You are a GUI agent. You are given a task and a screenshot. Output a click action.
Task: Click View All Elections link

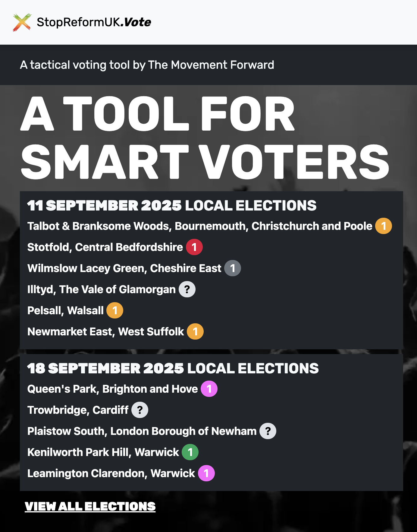pos(90,506)
